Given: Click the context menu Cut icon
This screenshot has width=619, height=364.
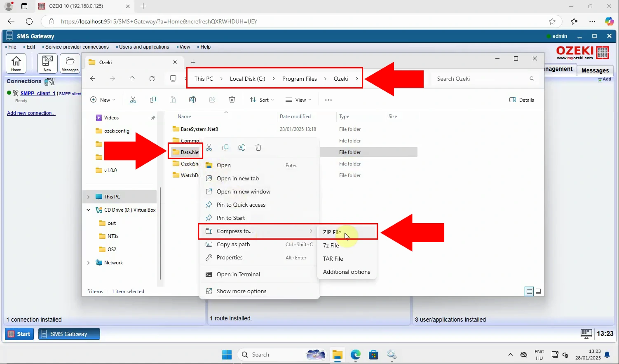Looking at the screenshot, I should coord(209,147).
